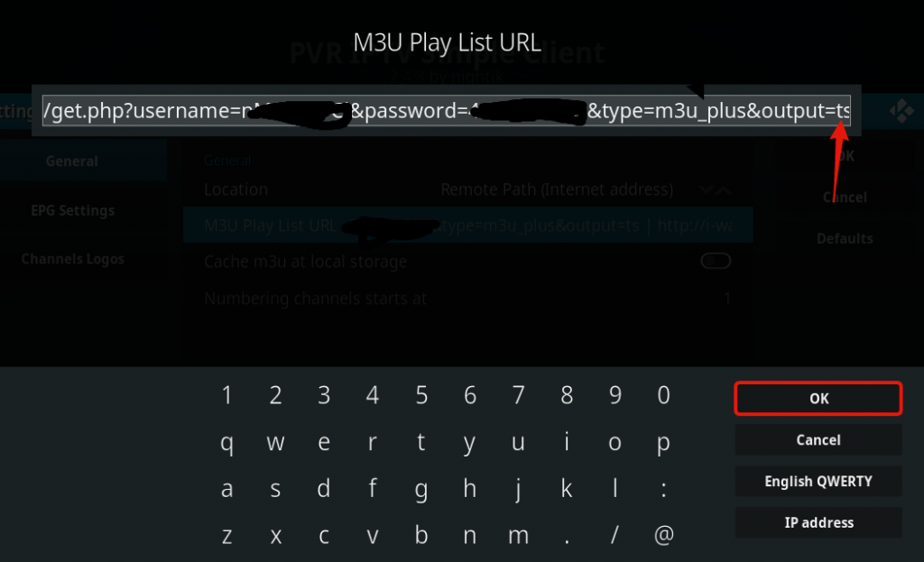This screenshot has height=562, width=924.
Task: Switch layout via English QWERTY button
Action: 818,482
